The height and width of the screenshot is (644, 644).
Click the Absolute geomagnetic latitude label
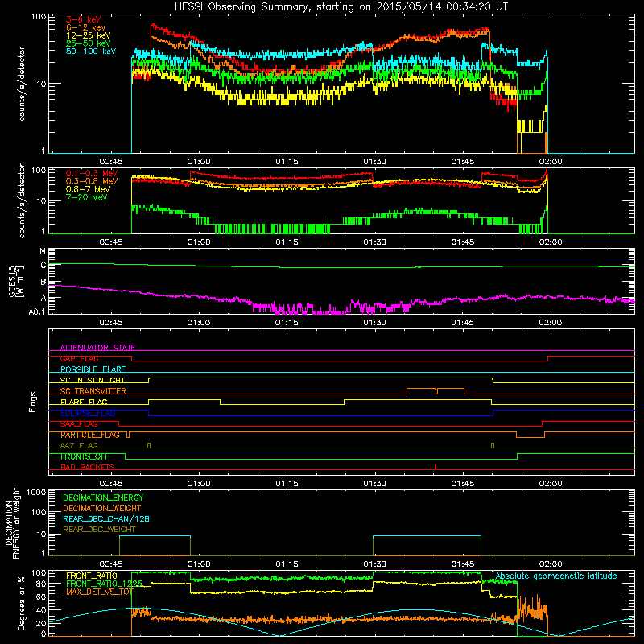tap(556, 576)
